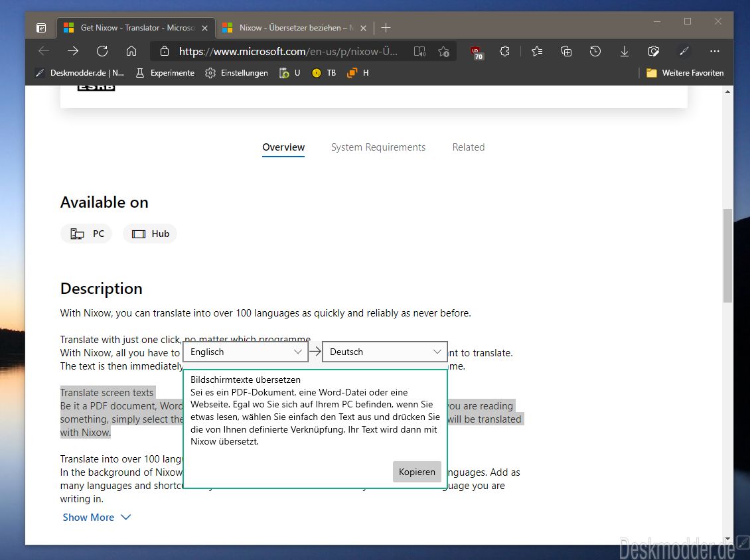This screenshot has height=560, width=750.
Task: Open the Downloads panel
Action: click(x=624, y=51)
